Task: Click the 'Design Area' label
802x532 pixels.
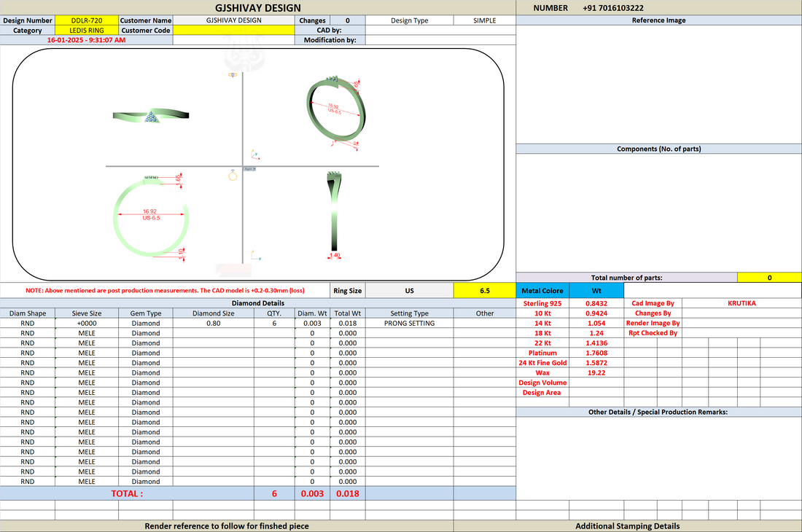Action: (541, 393)
